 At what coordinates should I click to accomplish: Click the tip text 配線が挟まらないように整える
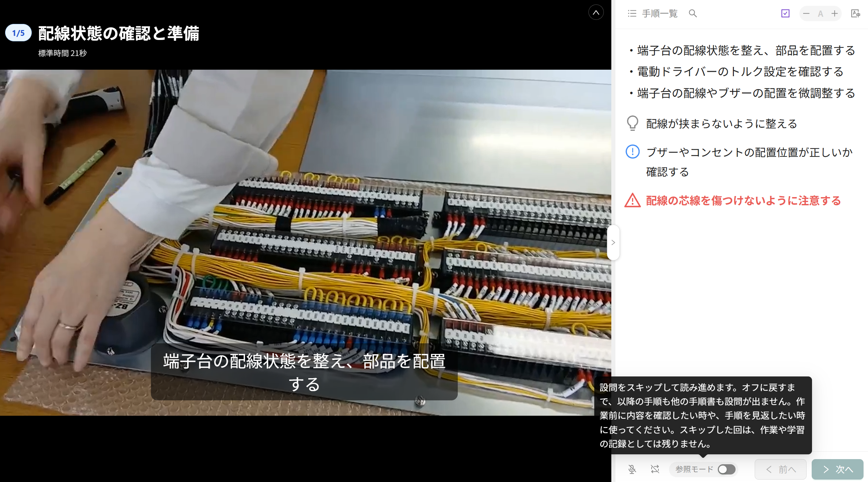click(722, 124)
